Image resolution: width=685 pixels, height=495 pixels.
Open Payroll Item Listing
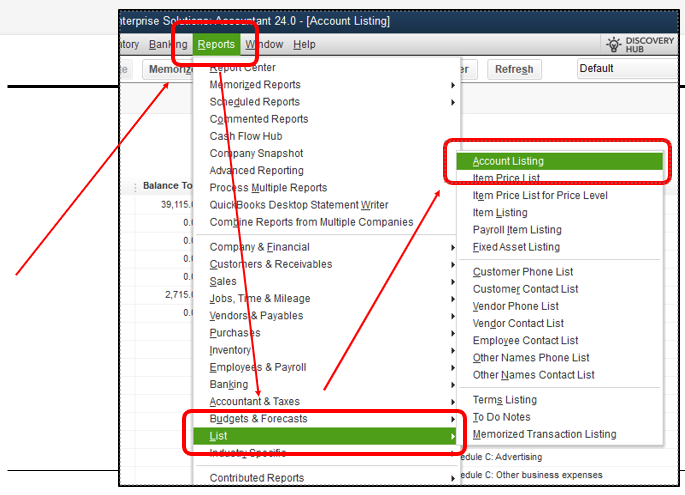click(560, 230)
